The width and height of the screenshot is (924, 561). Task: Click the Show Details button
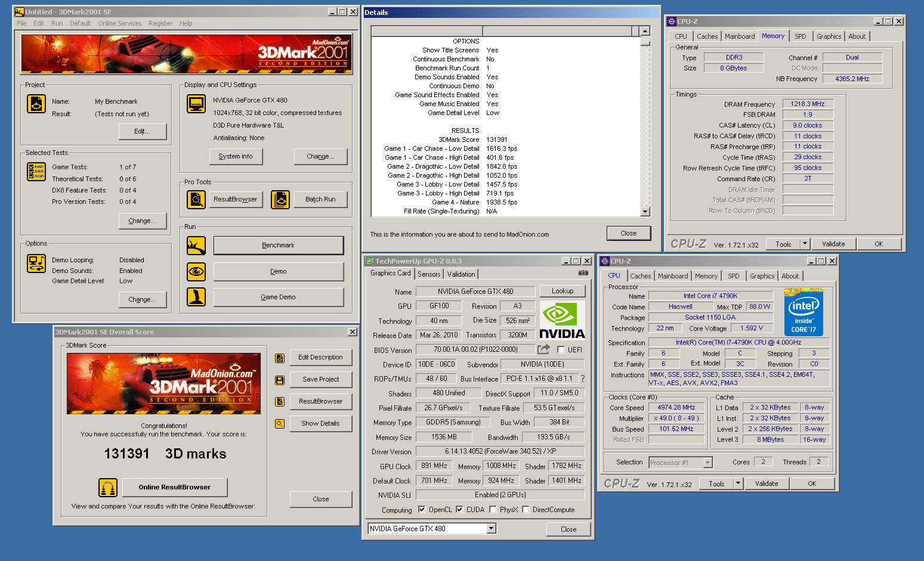coord(321,424)
